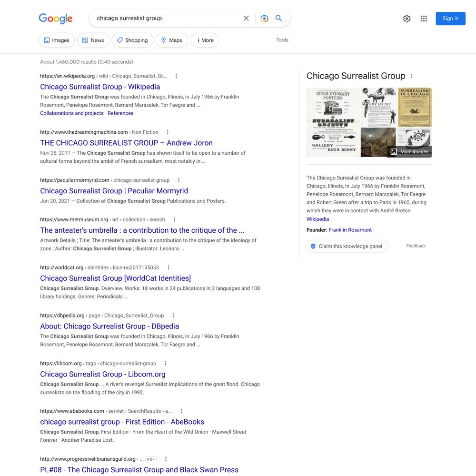Click the magnifying glass search icon
Screen dimensions: 476x476
pos(278,18)
